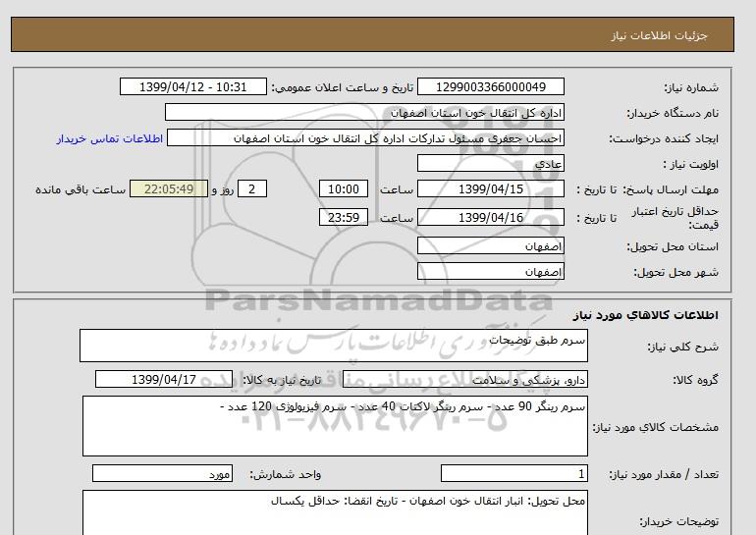Select the quantity field showing 1
Screen dimensions: 756x535
(x=514, y=474)
